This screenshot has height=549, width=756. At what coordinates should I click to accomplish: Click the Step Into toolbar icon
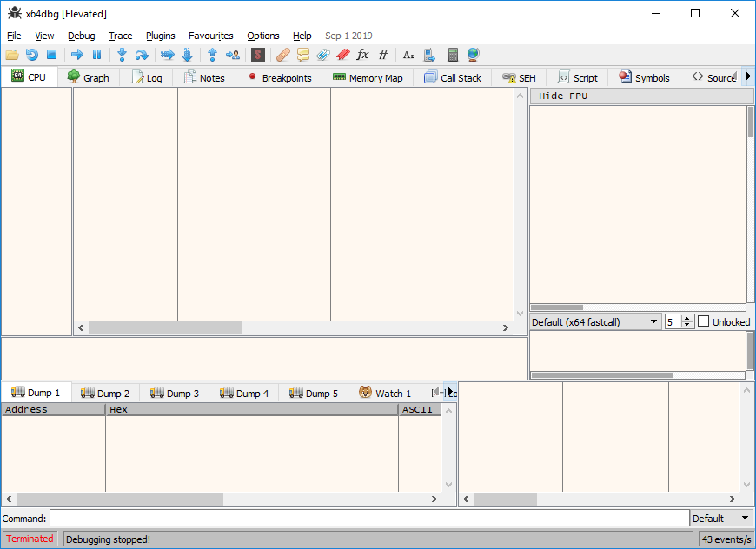(x=122, y=55)
